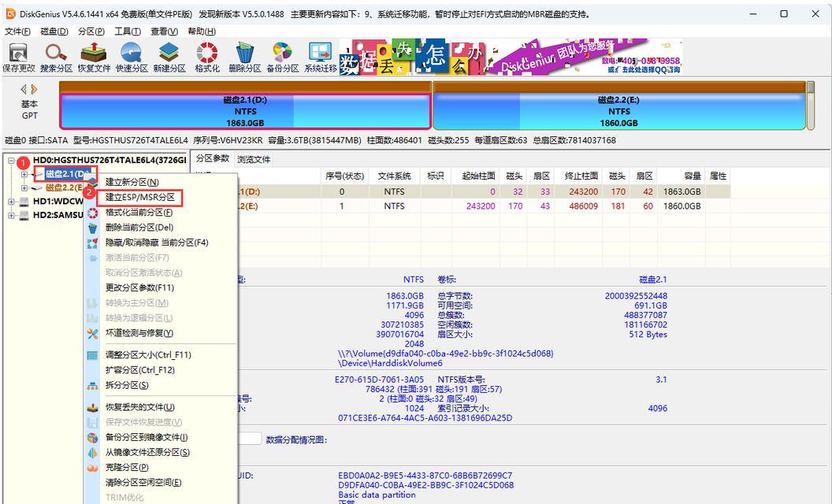Select the table row with capacity 1863.0GB
832x504 pixels.
459,191
